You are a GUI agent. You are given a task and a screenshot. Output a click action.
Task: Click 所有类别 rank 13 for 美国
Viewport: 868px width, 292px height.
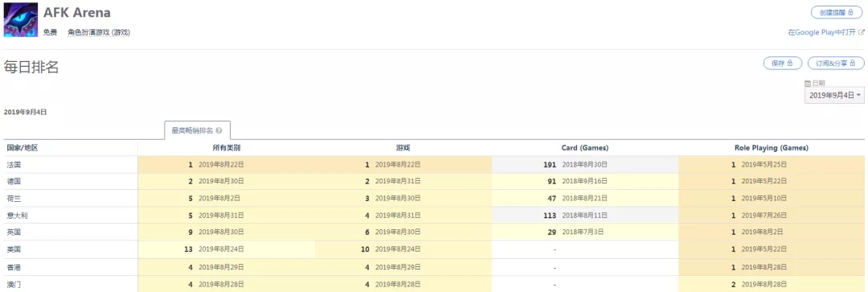point(188,249)
